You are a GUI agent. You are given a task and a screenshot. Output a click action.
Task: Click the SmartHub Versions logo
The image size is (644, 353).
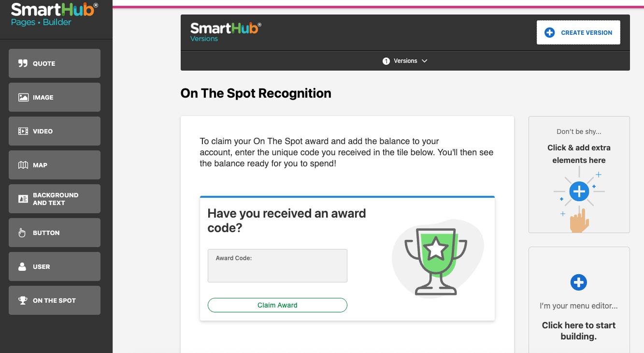coord(225,31)
